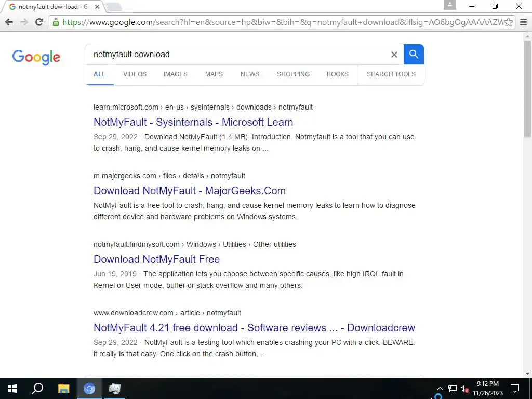Open NotMyFault 4.21 free download Downloadcrew link
Screen dimensions: 532x399
coord(255,328)
